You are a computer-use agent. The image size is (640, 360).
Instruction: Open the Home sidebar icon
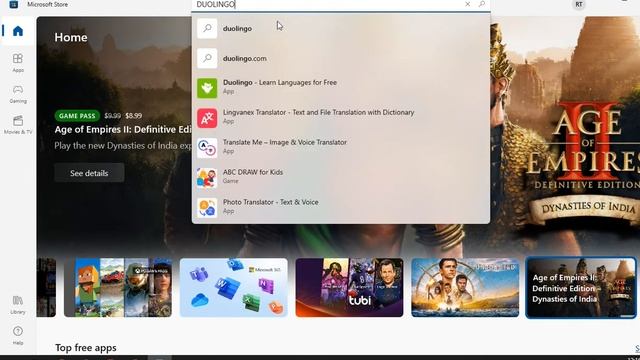tap(18, 31)
